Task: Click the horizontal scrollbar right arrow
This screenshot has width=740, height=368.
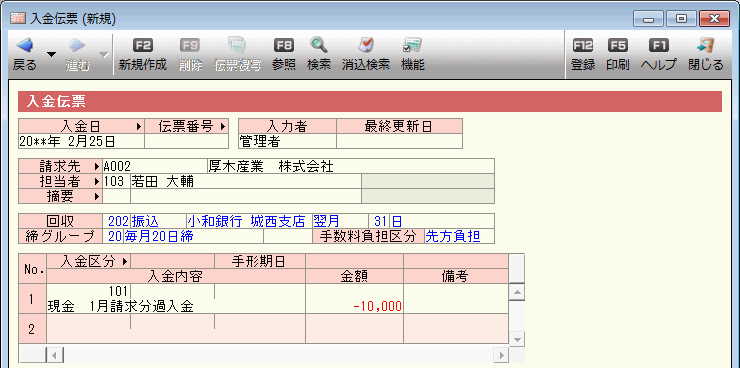Action: [x=501, y=354]
